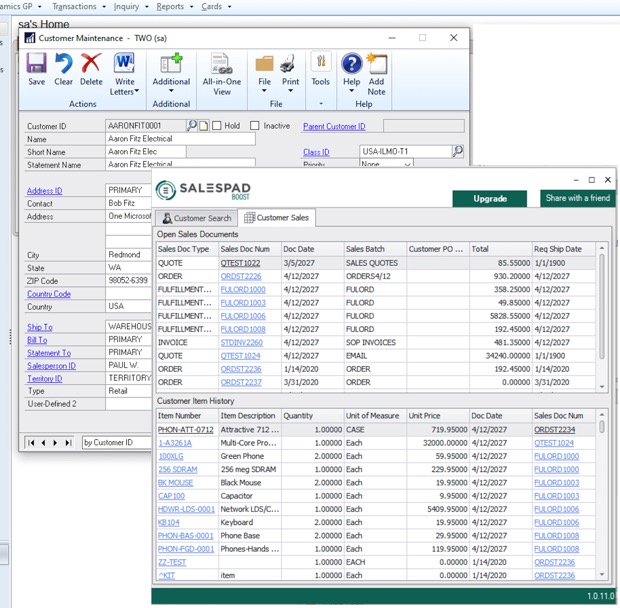620x608 pixels.
Task: Click the Statement To link
Action: pos(49,353)
